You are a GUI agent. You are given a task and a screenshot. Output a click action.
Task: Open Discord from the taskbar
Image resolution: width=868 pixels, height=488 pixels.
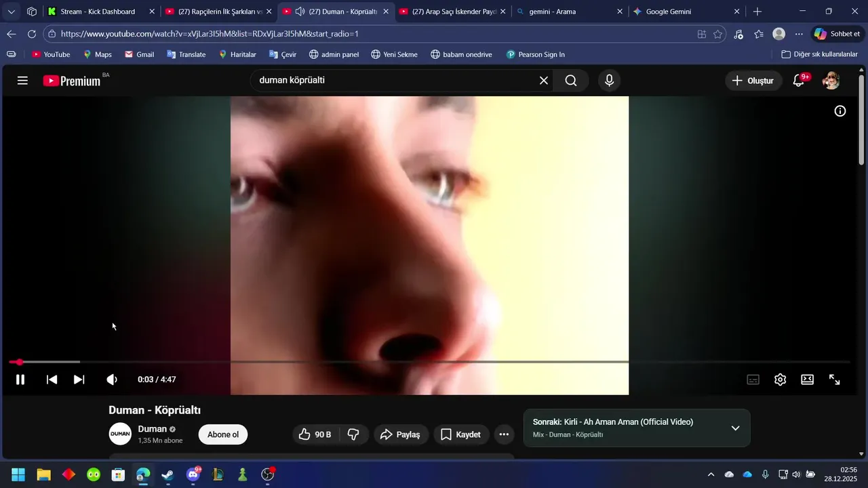point(193,474)
